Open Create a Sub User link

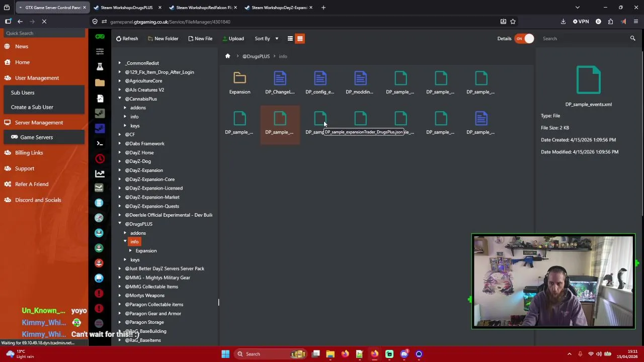32,107
